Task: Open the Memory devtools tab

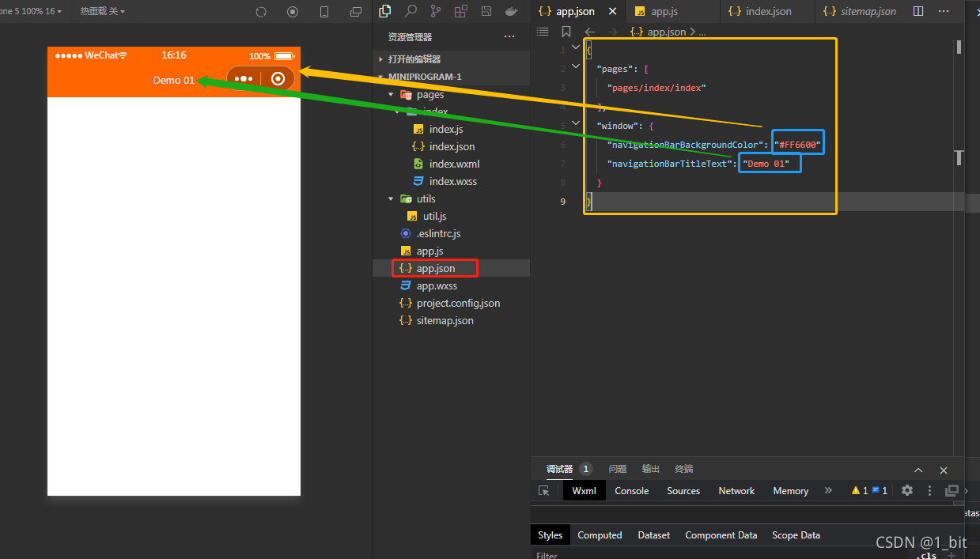Action: tap(791, 491)
